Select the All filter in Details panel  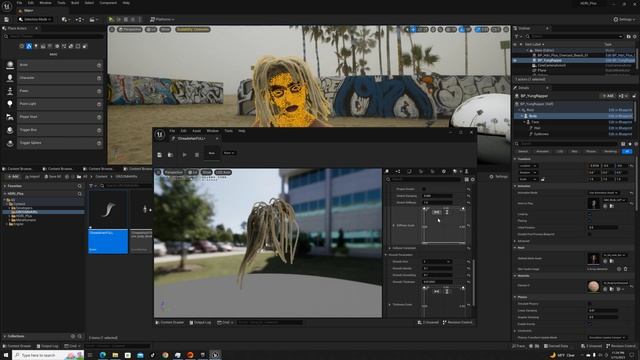tap(627, 151)
